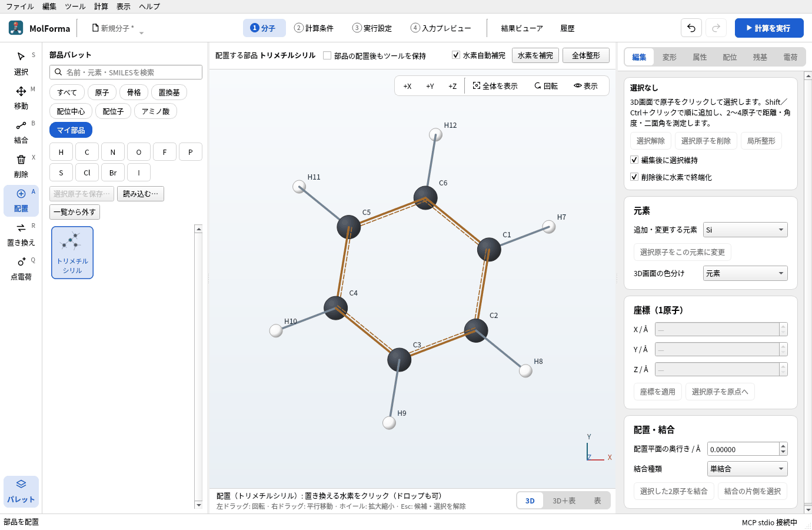Image resolution: width=812 pixels, height=530 pixels.
Task: Run calculation with 計算を実行
Action: [x=769, y=28]
